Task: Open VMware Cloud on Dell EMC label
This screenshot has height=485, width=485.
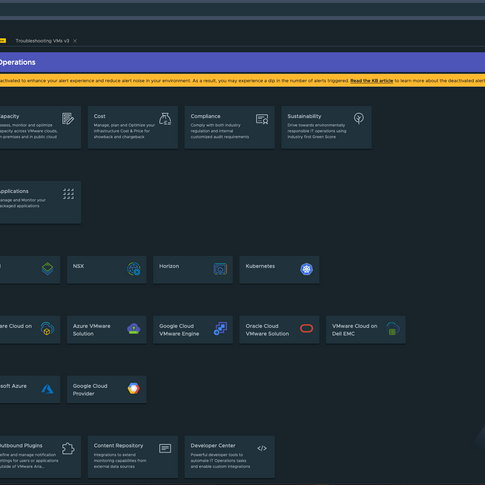Action: point(355,330)
